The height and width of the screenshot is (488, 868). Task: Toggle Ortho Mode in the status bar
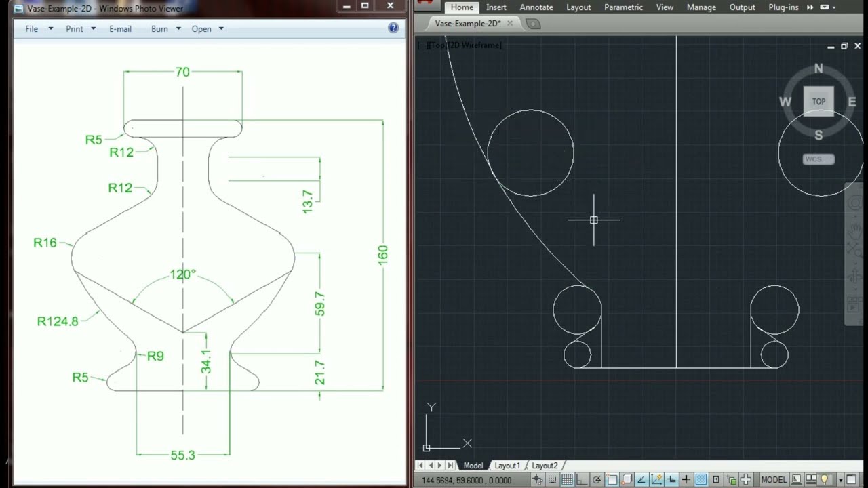pyautogui.click(x=582, y=480)
